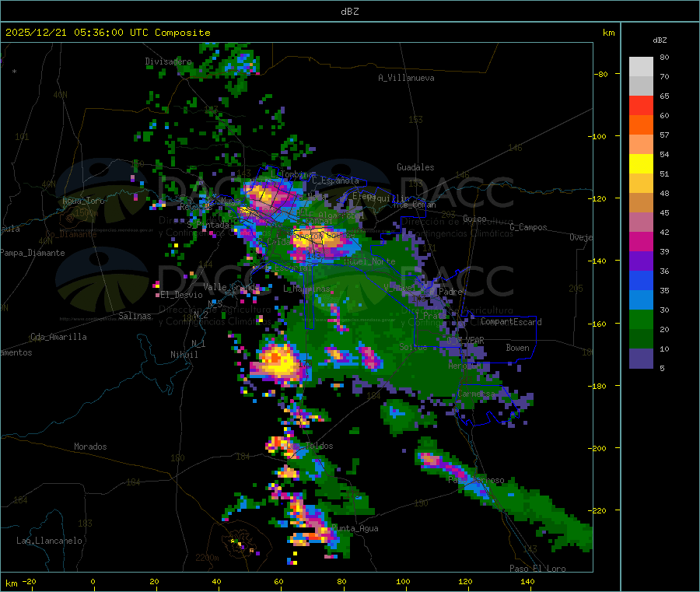Screen dimensions: 700x592
Task: Click the A_Villanueva map label
Action: click(406, 78)
